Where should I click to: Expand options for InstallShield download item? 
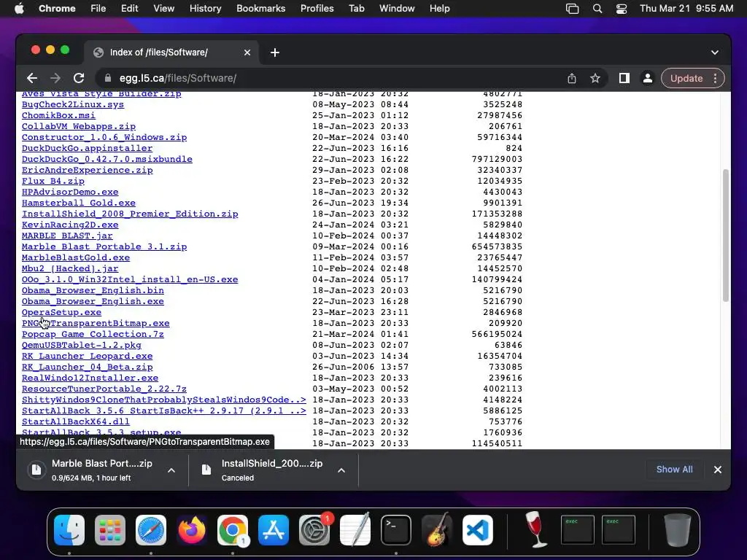pos(341,470)
